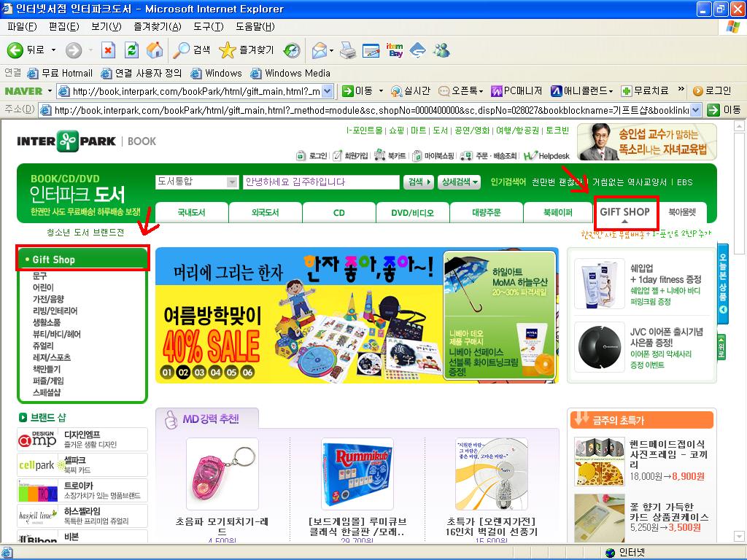Open the 편집(E) menu
Viewport: 747px width, 560px height.
pyautogui.click(x=64, y=27)
